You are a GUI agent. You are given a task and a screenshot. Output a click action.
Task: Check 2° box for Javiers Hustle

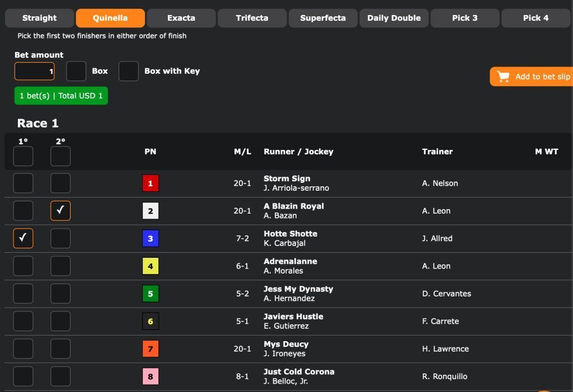(x=60, y=321)
